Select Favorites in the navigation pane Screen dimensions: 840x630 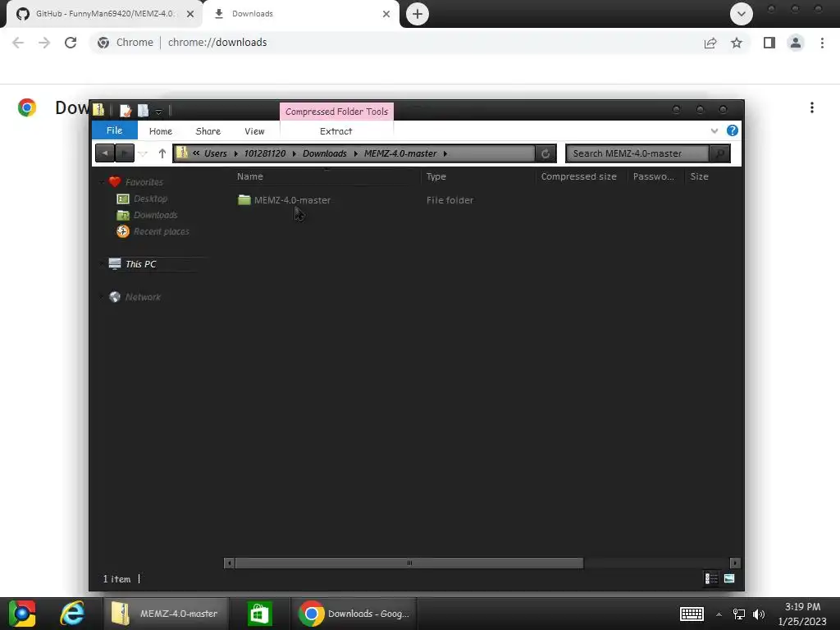tap(144, 182)
